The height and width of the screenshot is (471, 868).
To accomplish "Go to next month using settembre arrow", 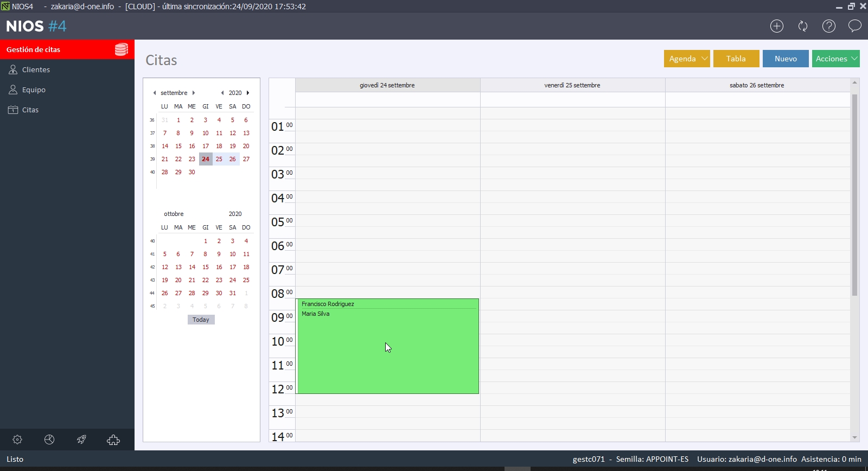I will tap(194, 93).
